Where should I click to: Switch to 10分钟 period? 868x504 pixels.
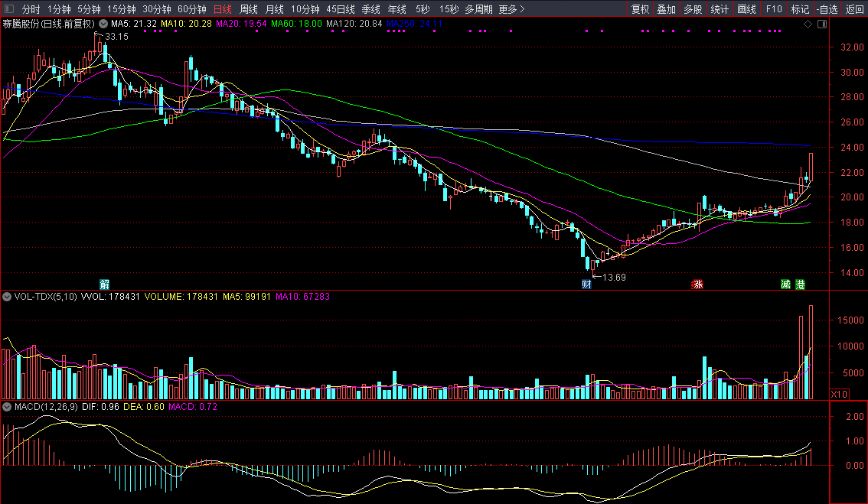(305, 9)
